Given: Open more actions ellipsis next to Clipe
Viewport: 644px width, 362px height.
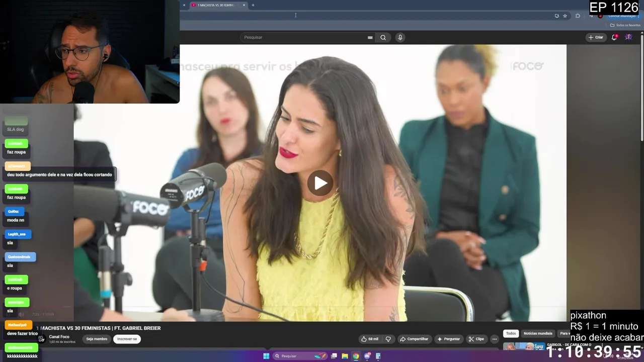Looking at the screenshot, I should tap(494, 339).
